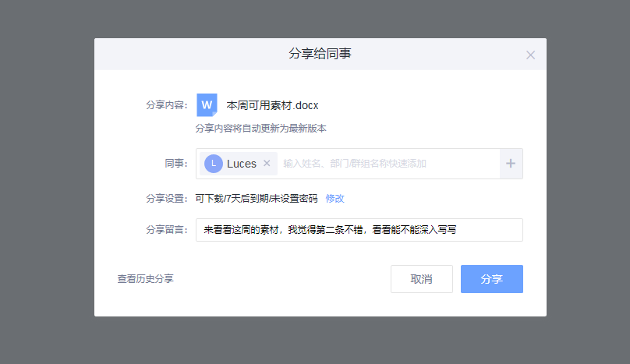Confirm with the blue 分享 button
The image size is (630, 364).
point(491,279)
